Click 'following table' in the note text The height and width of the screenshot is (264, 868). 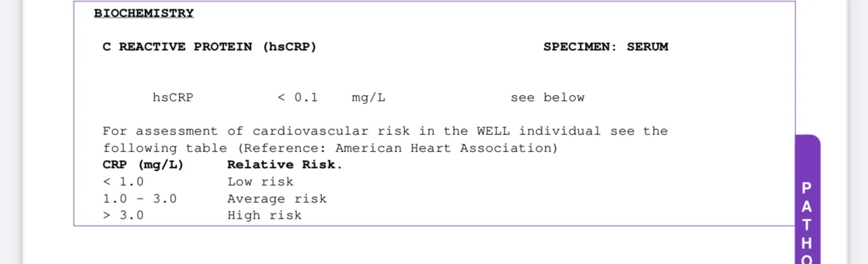(x=164, y=148)
